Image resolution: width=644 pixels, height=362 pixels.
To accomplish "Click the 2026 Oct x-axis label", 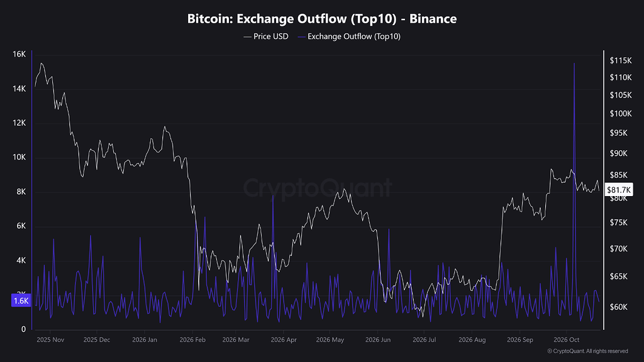I will (x=567, y=340).
